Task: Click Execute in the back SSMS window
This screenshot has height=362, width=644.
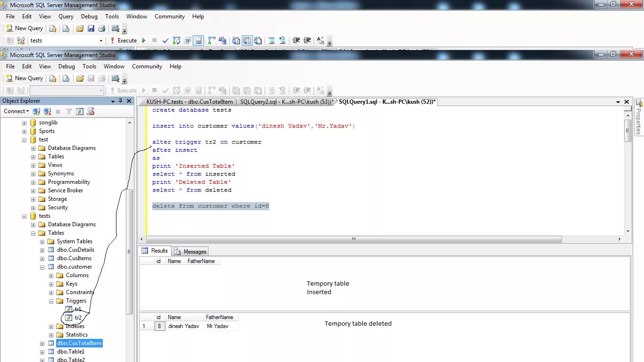Action: [x=123, y=41]
